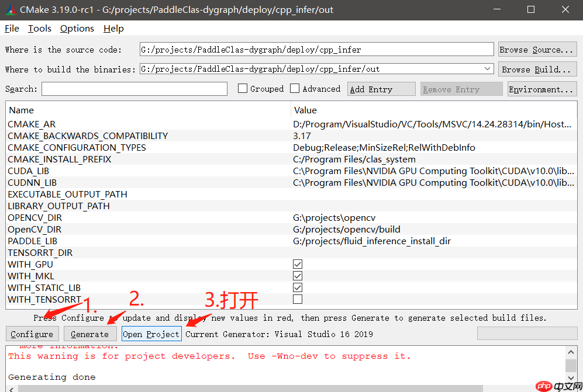583x392 pixels.
Task: Open the Options menu
Action: [x=77, y=28]
